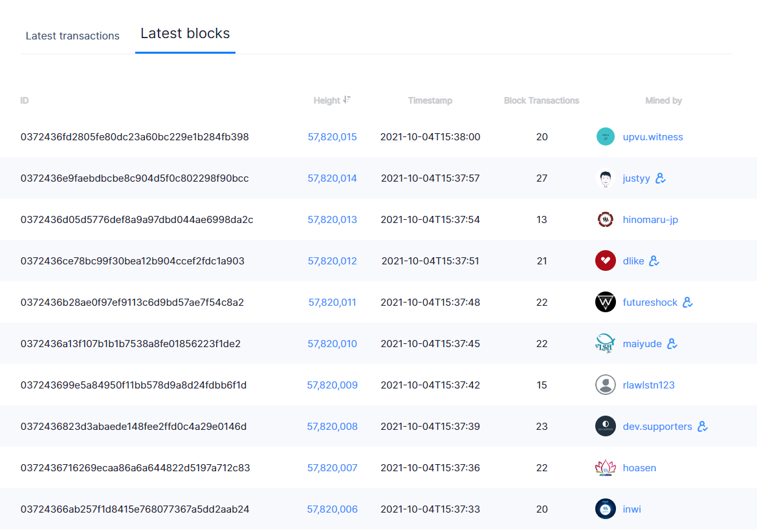Open block height 57,820,013
The width and height of the screenshot is (757, 532).
(332, 220)
